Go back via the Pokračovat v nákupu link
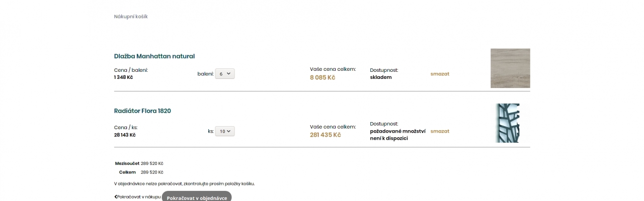 click(139, 197)
